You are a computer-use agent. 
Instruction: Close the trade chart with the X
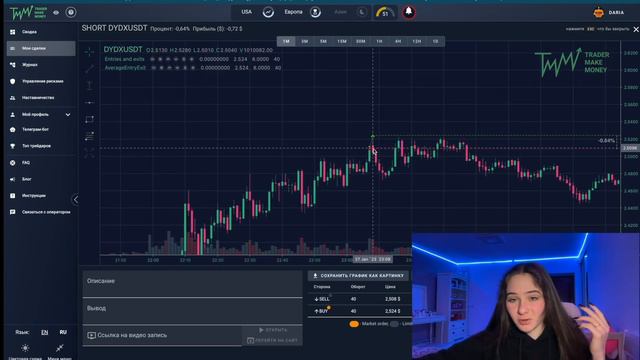click(x=636, y=29)
